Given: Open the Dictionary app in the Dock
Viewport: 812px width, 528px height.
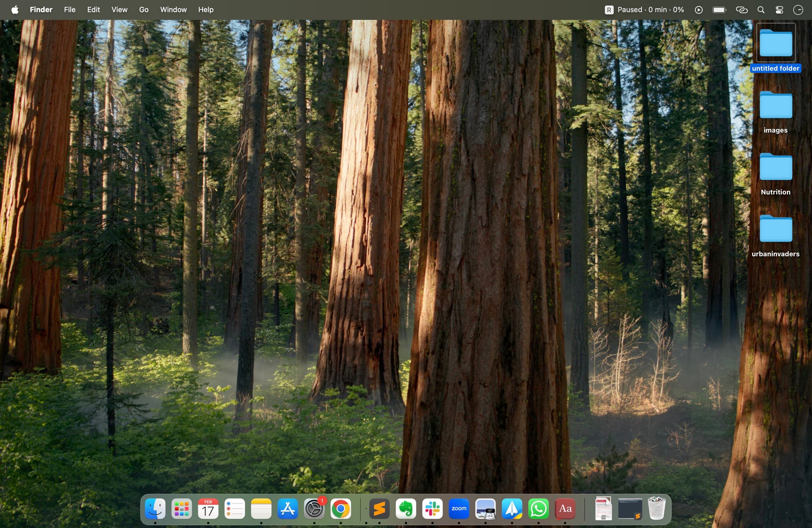Looking at the screenshot, I should [565, 509].
